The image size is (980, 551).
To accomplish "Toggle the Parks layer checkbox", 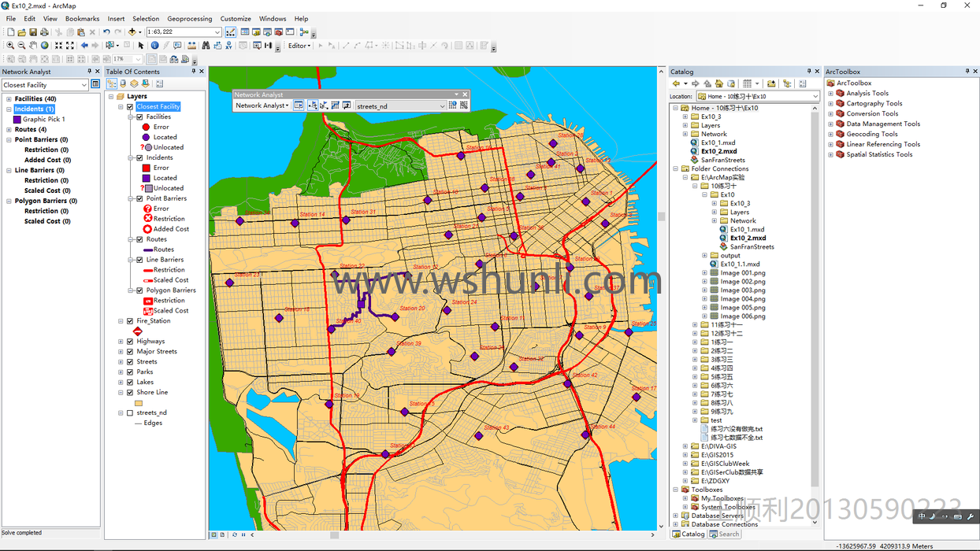I will tap(130, 372).
